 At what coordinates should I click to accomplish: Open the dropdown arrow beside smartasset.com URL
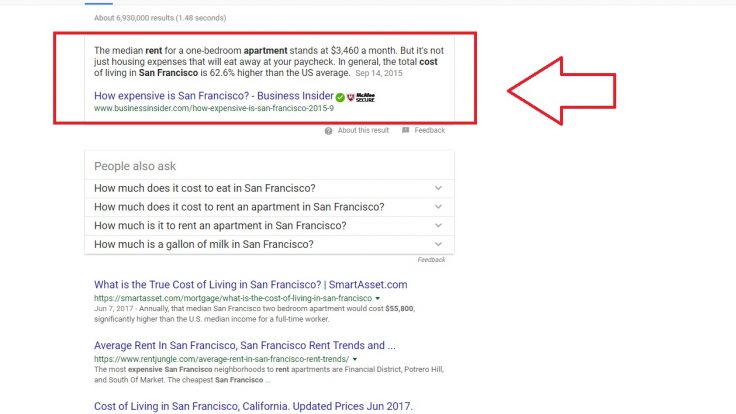click(377, 299)
